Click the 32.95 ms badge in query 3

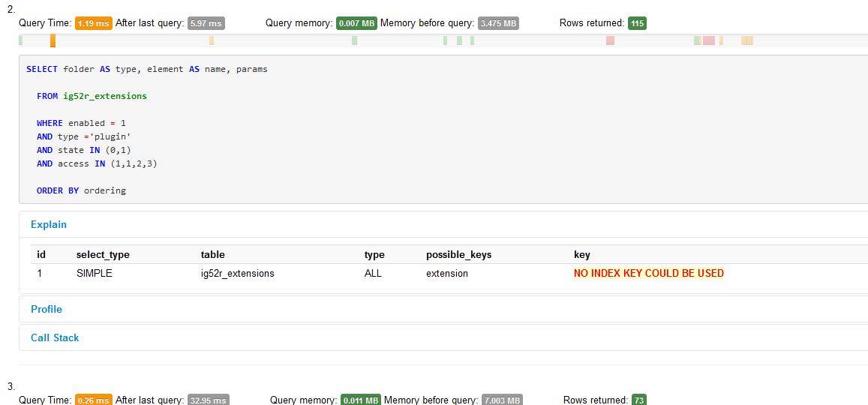[x=208, y=400]
